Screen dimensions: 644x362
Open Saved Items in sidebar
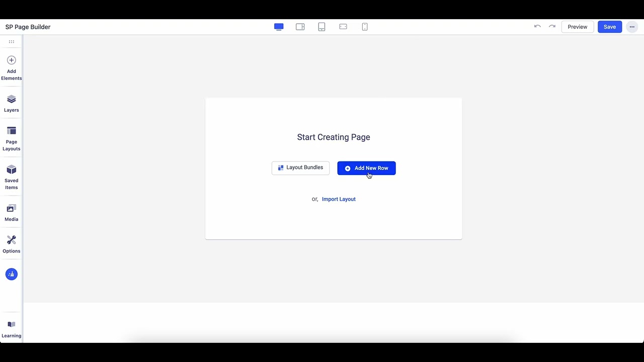click(11, 177)
